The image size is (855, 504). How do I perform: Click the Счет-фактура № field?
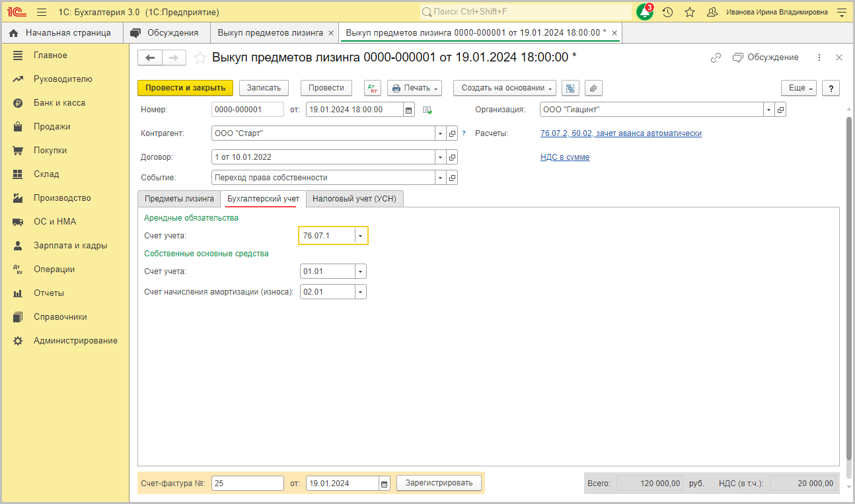pyautogui.click(x=248, y=484)
